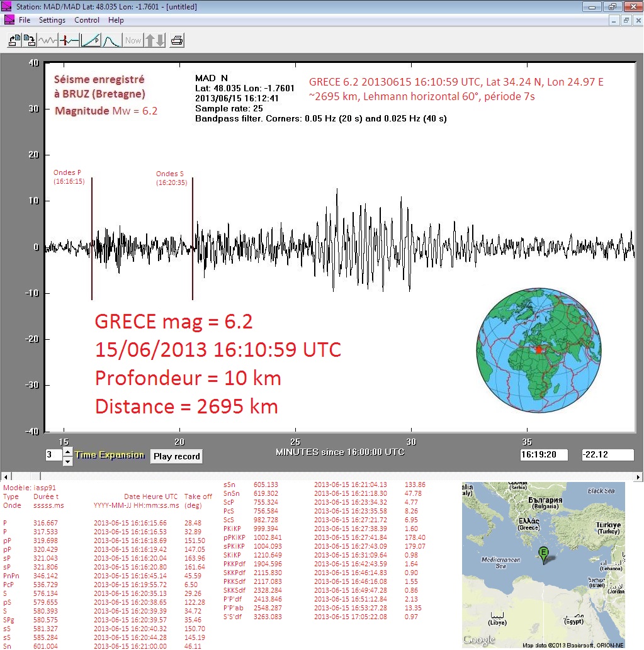Screen dimensions: 644x650
Task: Click the Google map of Greece
Action: pyautogui.click(x=543, y=564)
